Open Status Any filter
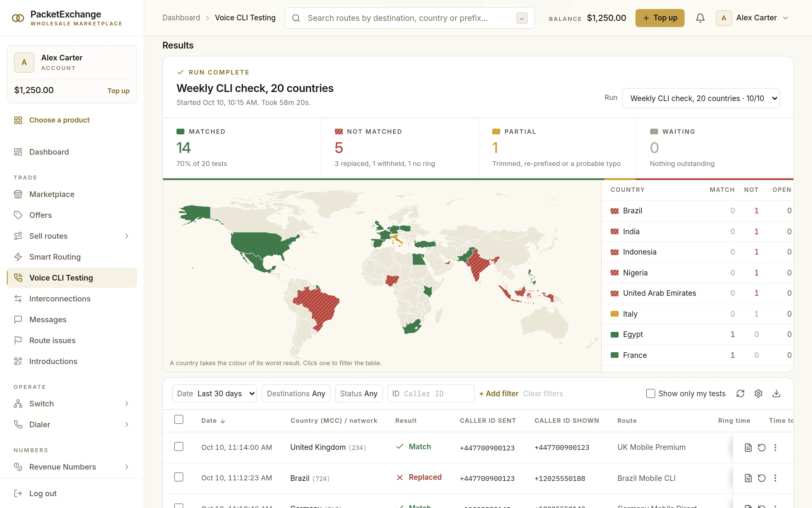 (x=359, y=393)
